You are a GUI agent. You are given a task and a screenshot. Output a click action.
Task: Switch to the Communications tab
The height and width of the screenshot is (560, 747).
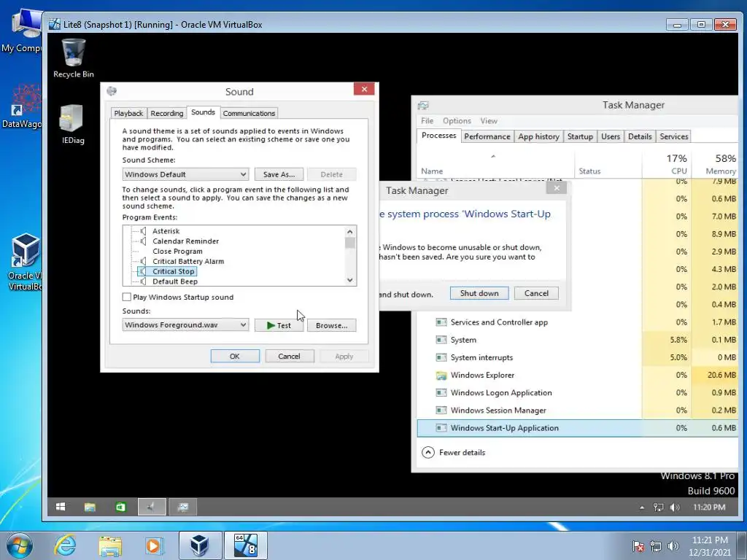click(249, 113)
